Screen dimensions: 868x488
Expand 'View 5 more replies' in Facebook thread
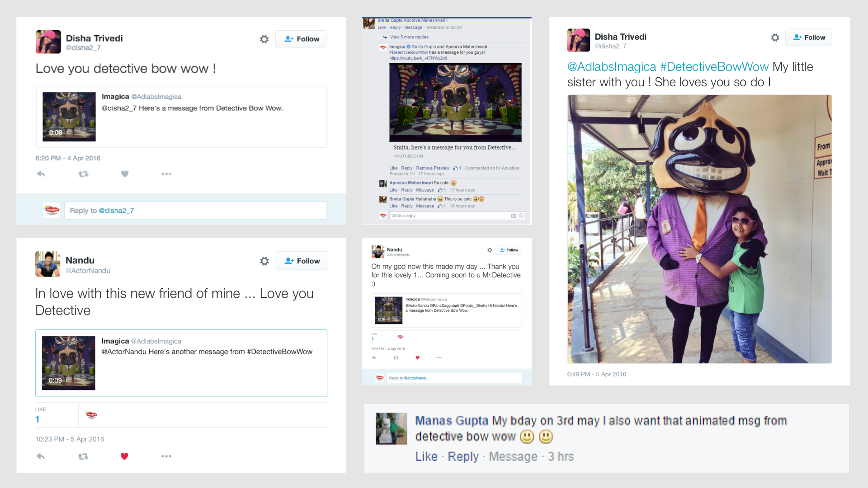tap(409, 37)
